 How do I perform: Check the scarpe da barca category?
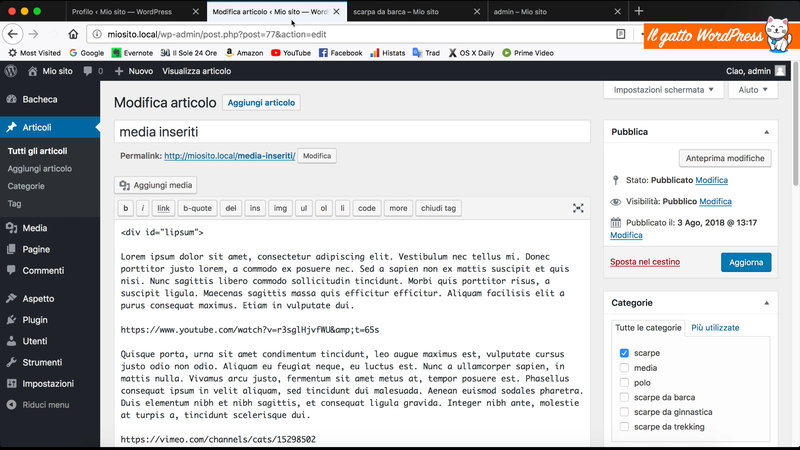(x=624, y=397)
